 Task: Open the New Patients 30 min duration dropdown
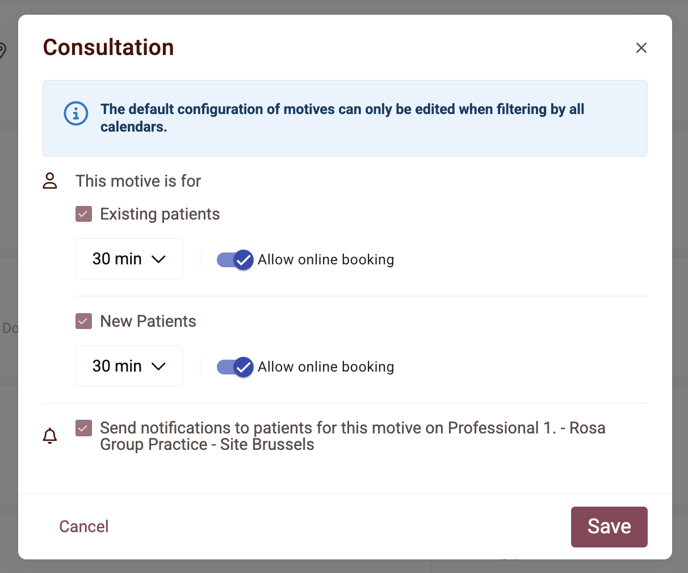coord(129,366)
